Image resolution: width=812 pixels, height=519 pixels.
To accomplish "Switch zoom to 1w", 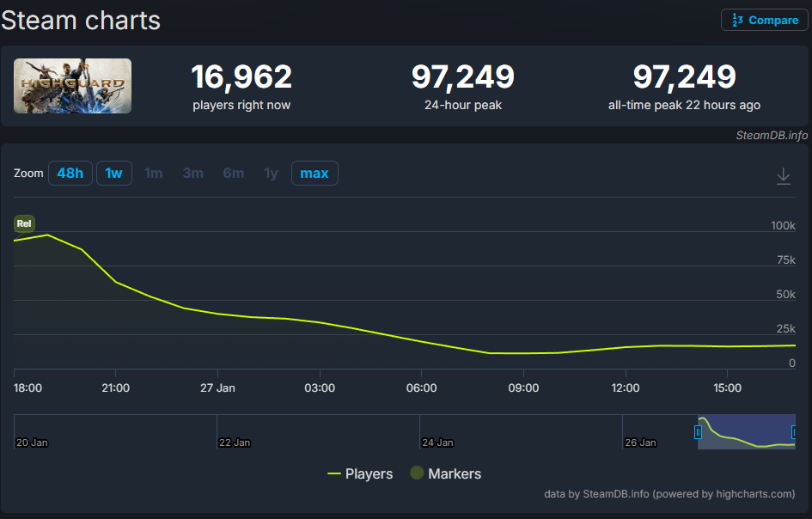I will 113,174.
